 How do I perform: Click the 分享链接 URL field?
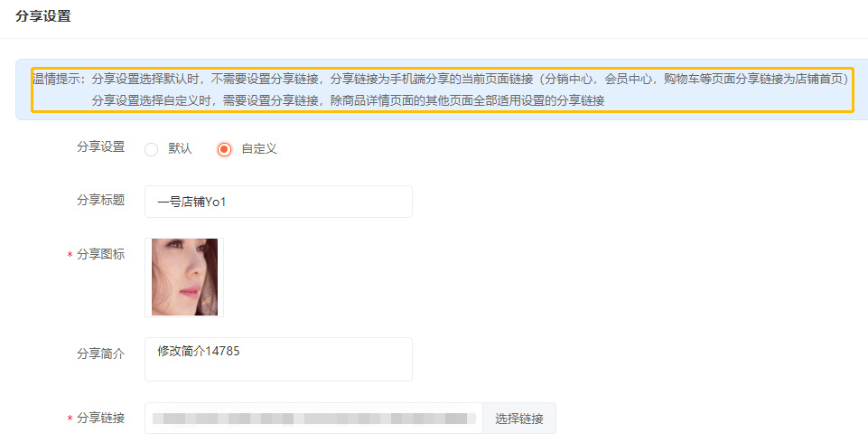click(314, 418)
